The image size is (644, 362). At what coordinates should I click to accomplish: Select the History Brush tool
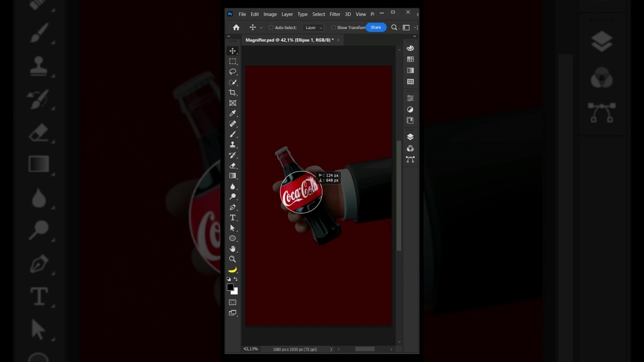click(x=232, y=155)
